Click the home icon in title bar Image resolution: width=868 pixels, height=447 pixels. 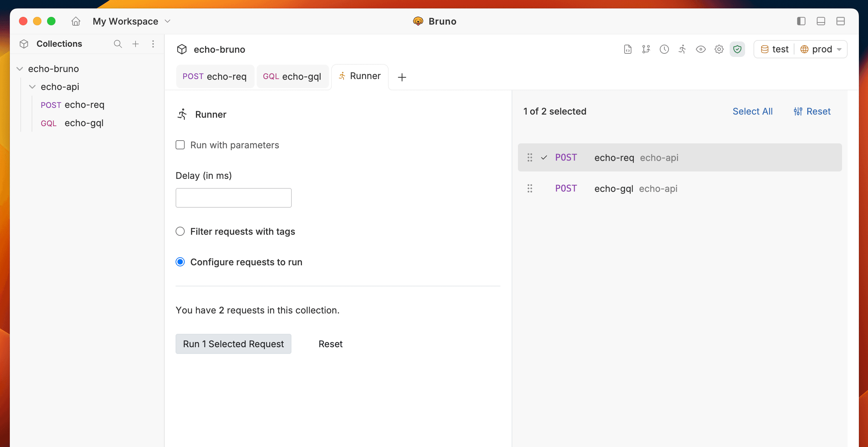click(76, 21)
